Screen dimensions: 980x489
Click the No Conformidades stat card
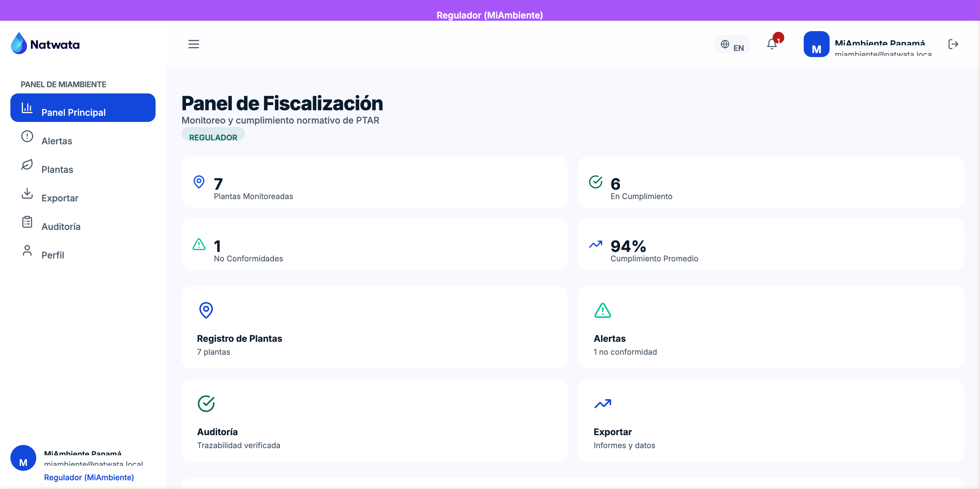[x=374, y=244]
